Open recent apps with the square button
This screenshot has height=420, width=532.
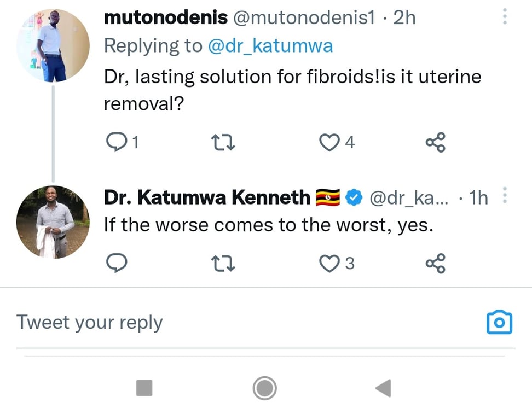click(144, 388)
